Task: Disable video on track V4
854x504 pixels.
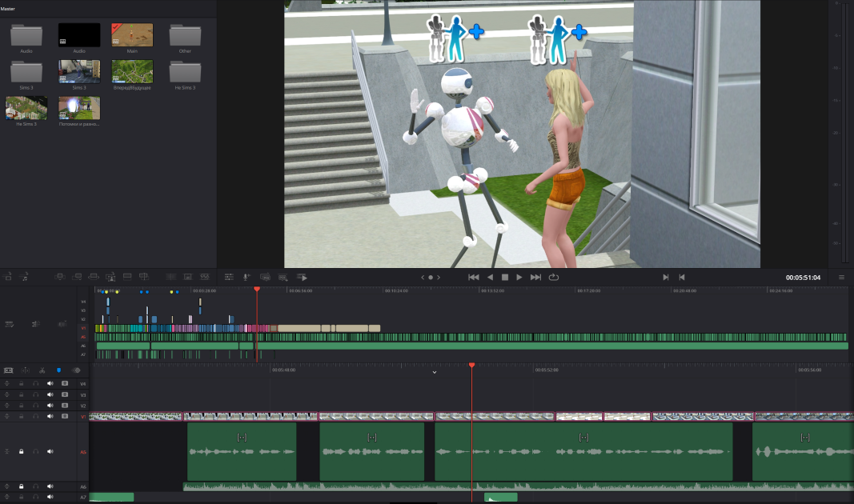Action: click(x=65, y=384)
